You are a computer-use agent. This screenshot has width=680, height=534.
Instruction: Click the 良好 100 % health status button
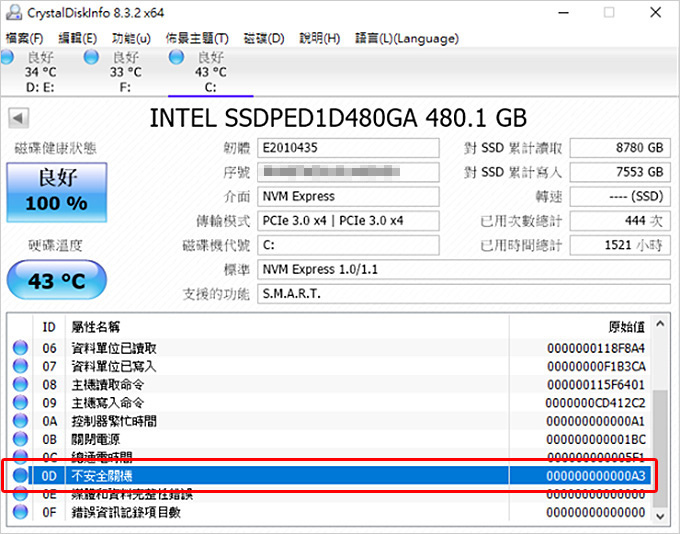pos(57,192)
